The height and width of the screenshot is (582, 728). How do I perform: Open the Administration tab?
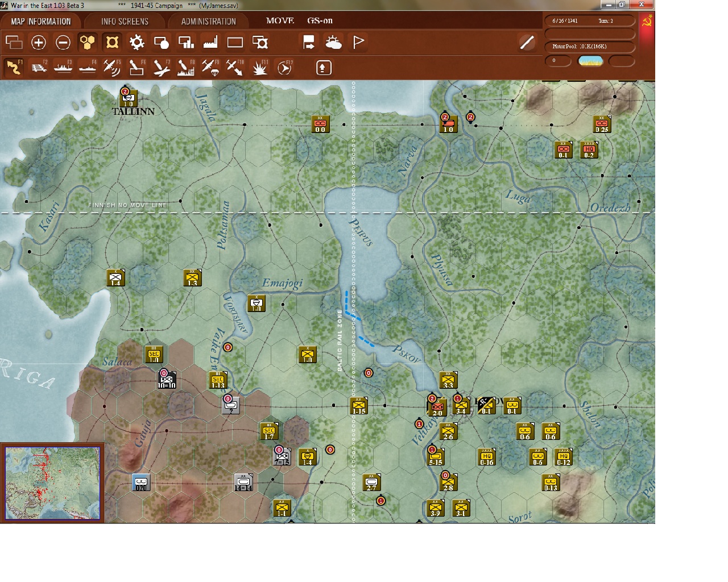(x=208, y=22)
